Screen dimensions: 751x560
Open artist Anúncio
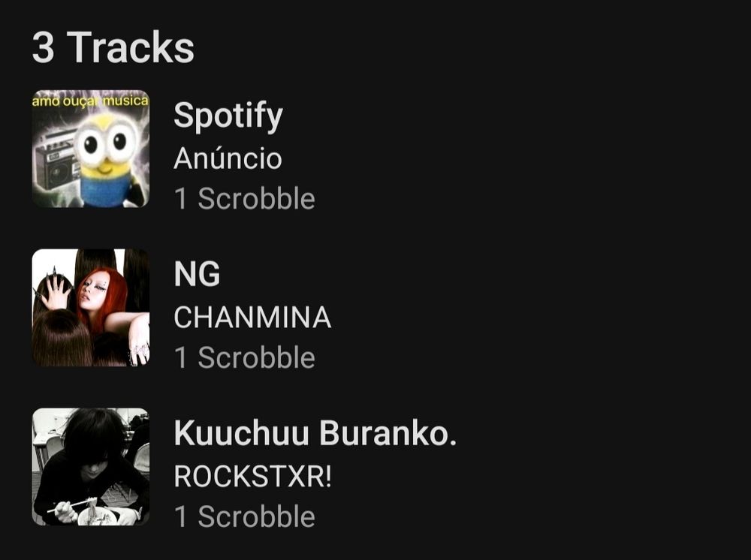(x=228, y=158)
